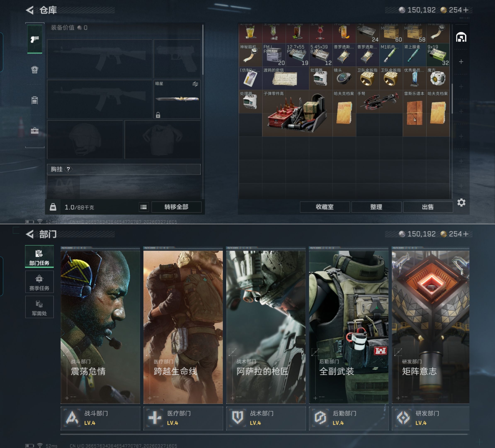Image resolution: width=495 pixels, height=448 pixels.
Task: Click the list view icon beside 转移全部
Action: pyautogui.click(x=144, y=207)
